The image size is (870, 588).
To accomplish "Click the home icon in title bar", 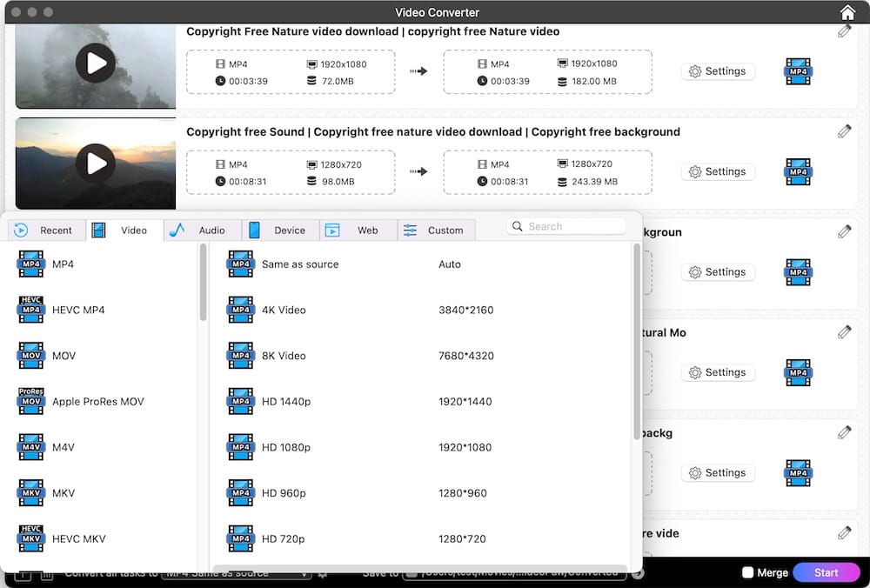I will [x=847, y=12].
